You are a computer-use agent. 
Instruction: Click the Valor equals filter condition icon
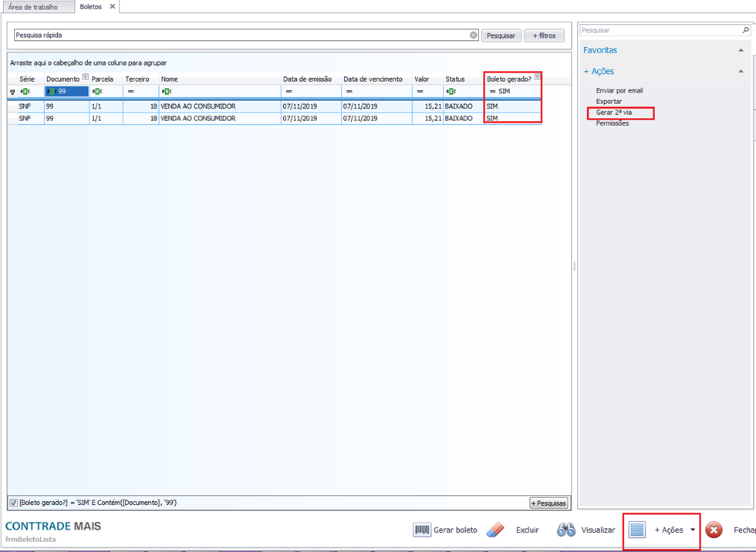[x=420, y=92]
